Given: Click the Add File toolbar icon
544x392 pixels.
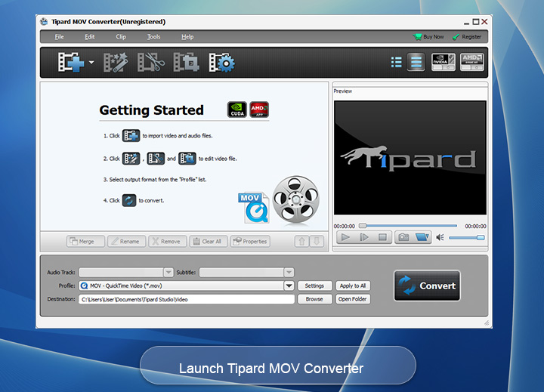Looking at the screenshot, I should 71,63.
